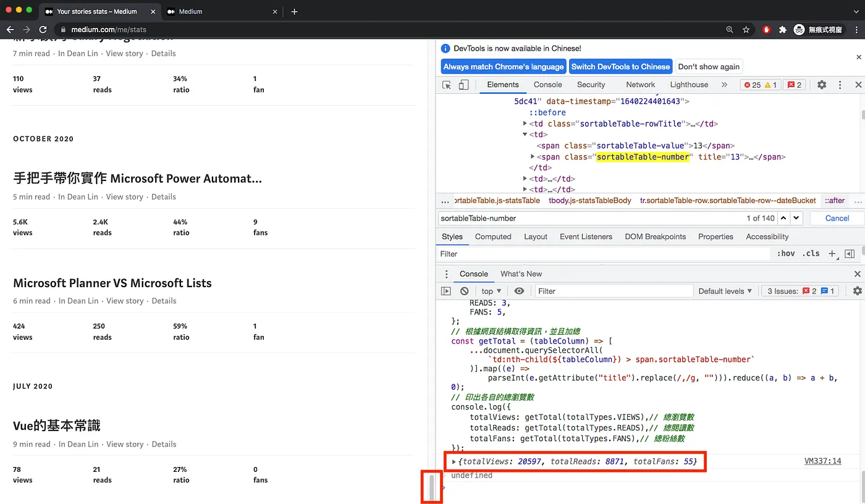Focus the Styles Filter input field

pyautogui.click(x=604, y=254)
